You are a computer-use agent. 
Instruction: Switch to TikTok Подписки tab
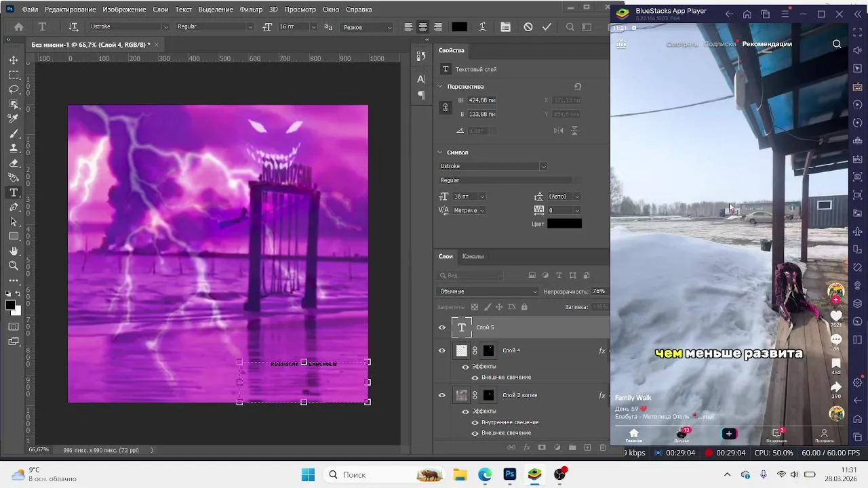point(719,44)
